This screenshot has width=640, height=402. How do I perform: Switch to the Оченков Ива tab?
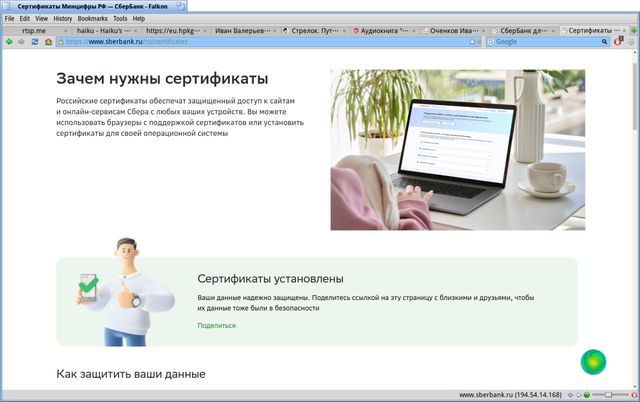click(x=453, y=31)
